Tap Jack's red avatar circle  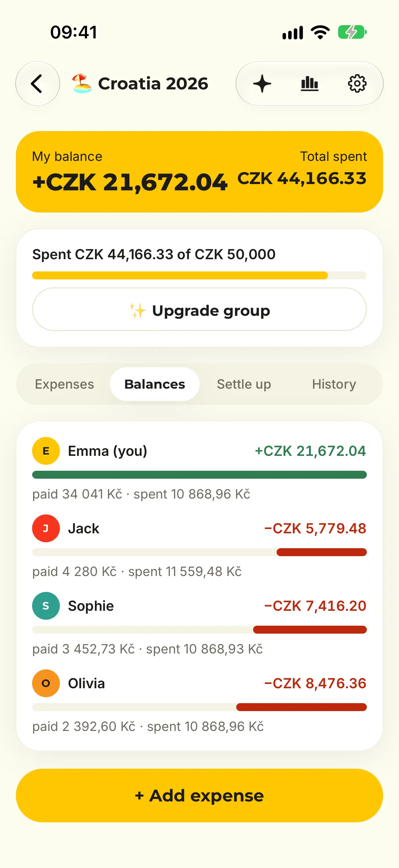(46, 528)
